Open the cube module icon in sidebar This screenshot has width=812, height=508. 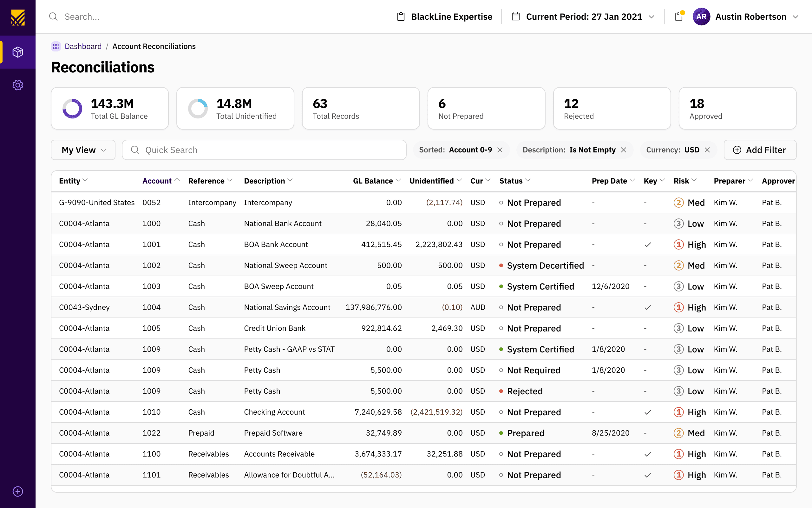pyautogui.click(x=18, y=52)
